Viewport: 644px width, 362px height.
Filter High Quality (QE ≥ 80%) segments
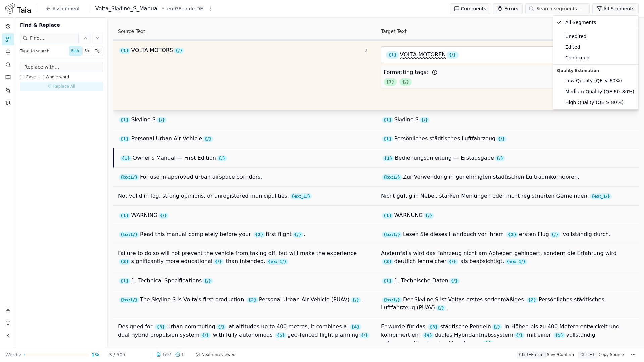point(596,102)
